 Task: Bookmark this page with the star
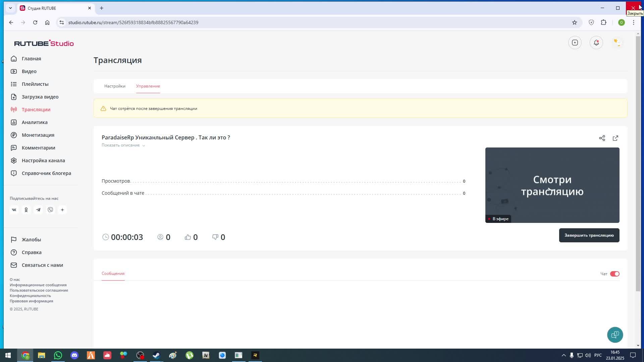[x=575, y=22]
